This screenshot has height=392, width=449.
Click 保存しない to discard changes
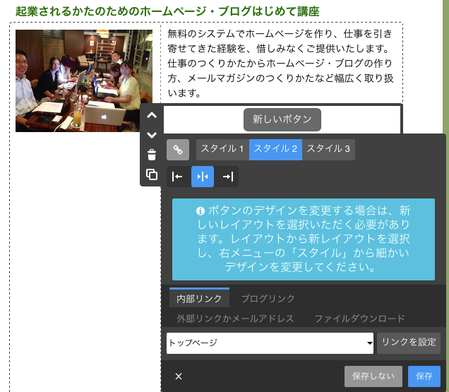tap(373, 376)
